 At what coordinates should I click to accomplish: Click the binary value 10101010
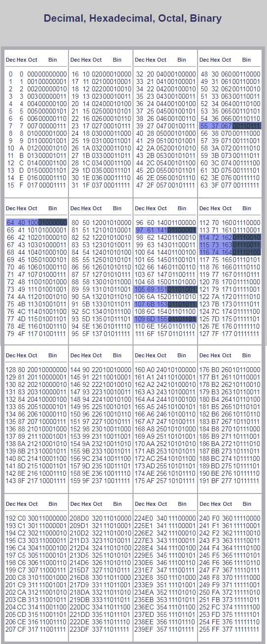(182, 443)
